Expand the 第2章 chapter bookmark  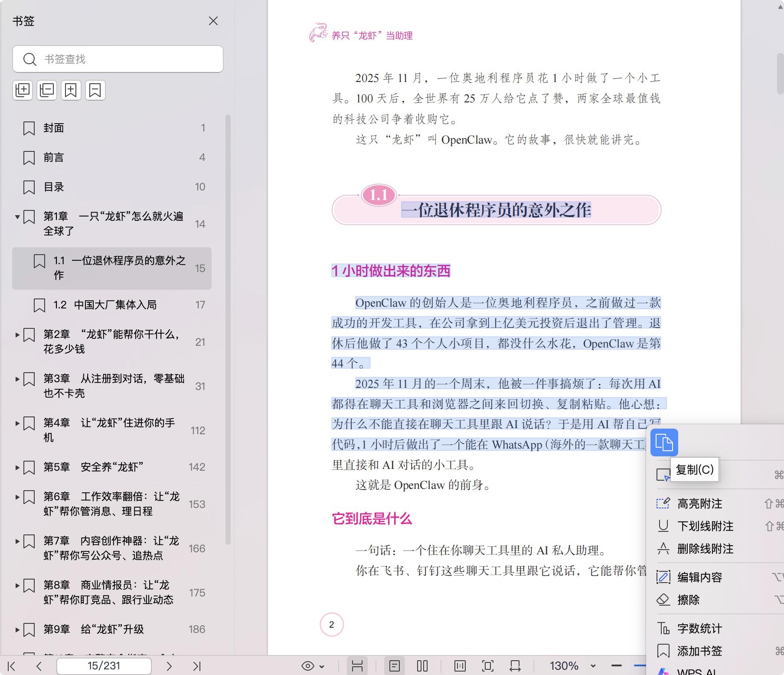(17, 335)
